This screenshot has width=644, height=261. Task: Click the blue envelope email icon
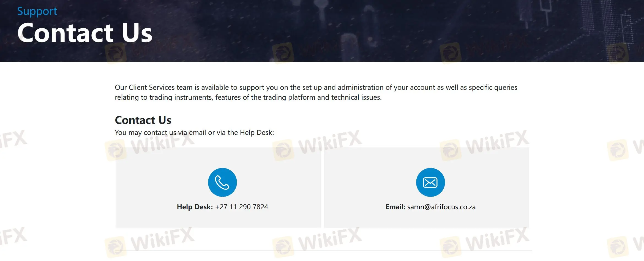tap(430, 182)
